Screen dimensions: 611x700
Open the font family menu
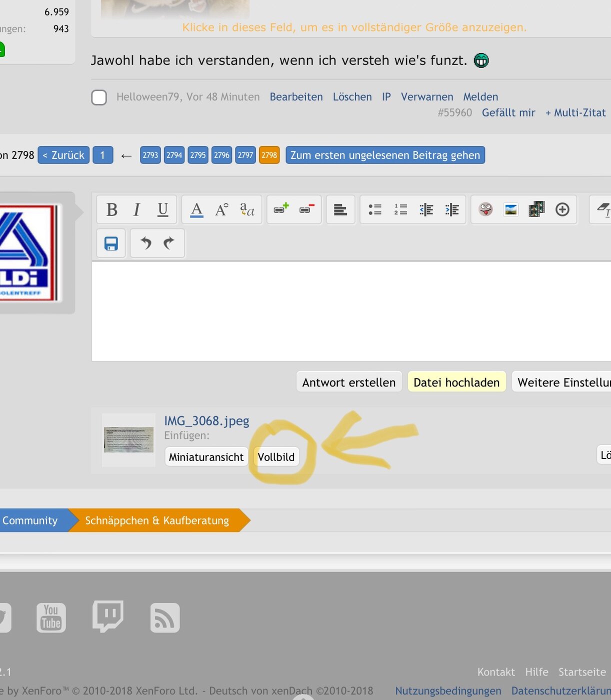[247, 209]
